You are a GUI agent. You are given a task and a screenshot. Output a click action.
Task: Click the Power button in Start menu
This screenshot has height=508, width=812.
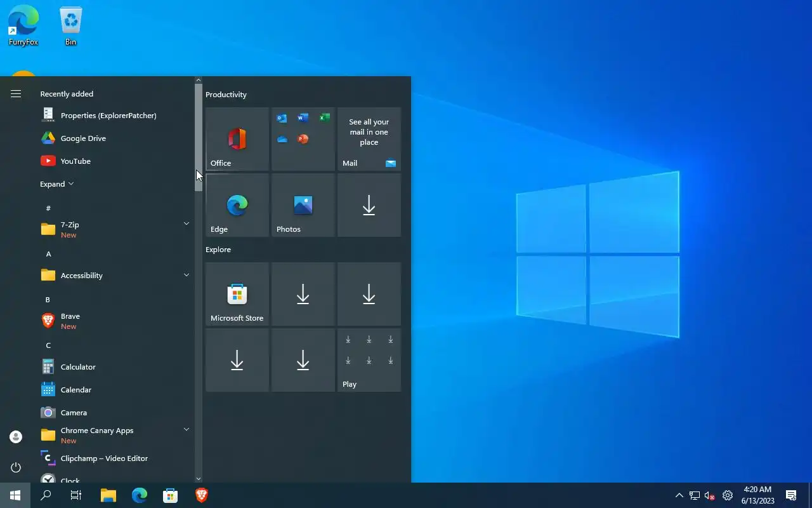(16, 467)
